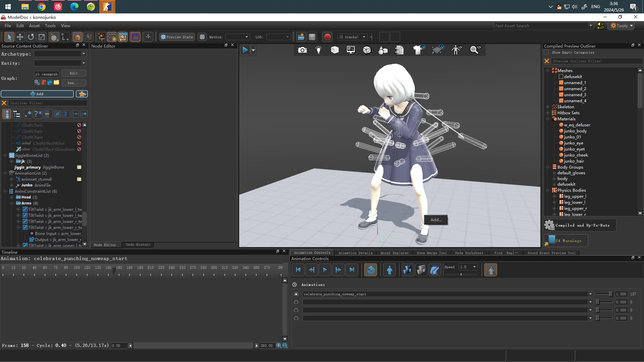Switch to Undo History tab
Viewport: 644px width, 362px height.
click(138, 245)
